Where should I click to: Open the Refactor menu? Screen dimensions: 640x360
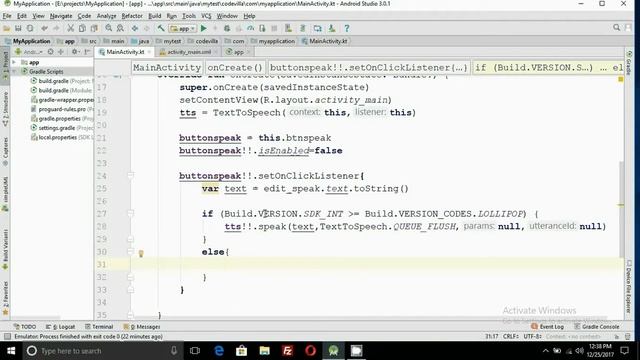(x=132, y=16)
